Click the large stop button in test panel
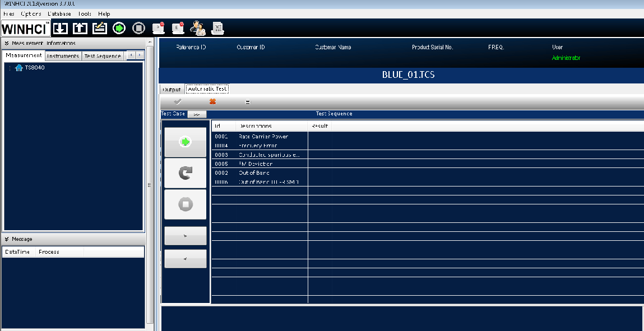Screen dimensions: 644x331 [185, 204]
